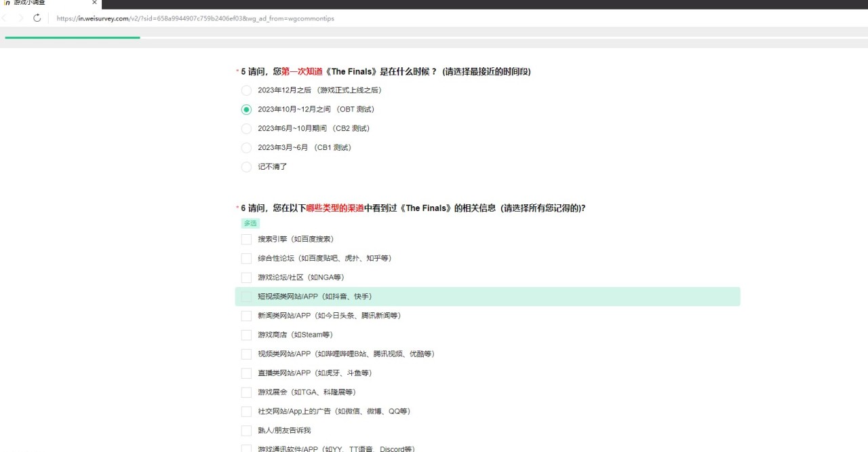Image resolution: width=868 pixels, height=452 pixels.
Task: Switch to the 游戏小调查 tab
Action: pos(51,3)
